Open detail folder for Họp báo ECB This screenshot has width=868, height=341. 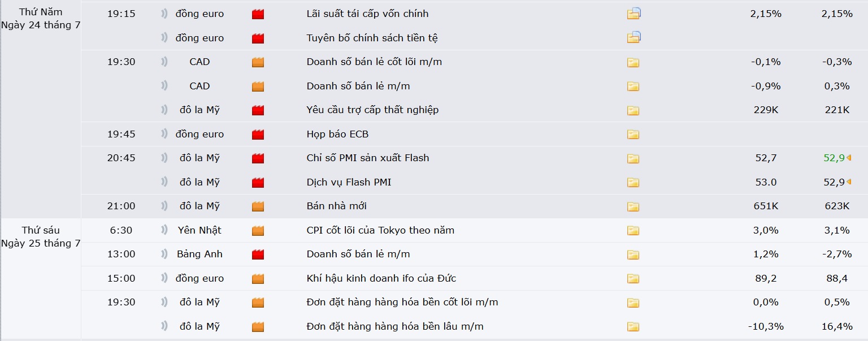tap(633, 135)
